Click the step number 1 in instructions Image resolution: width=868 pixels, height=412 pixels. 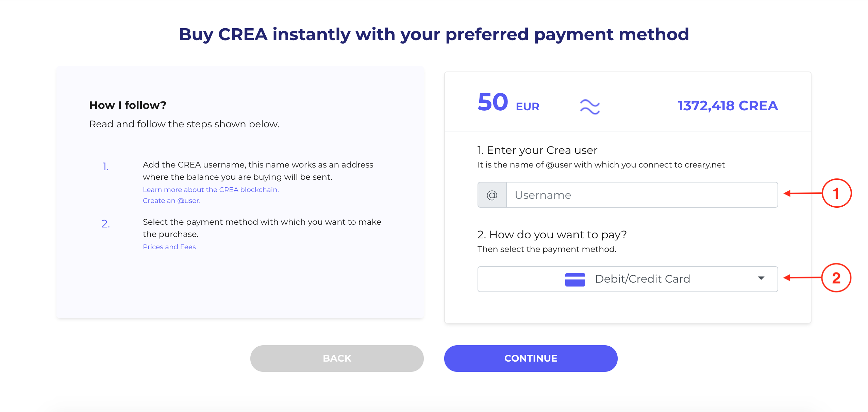point(105,167)
